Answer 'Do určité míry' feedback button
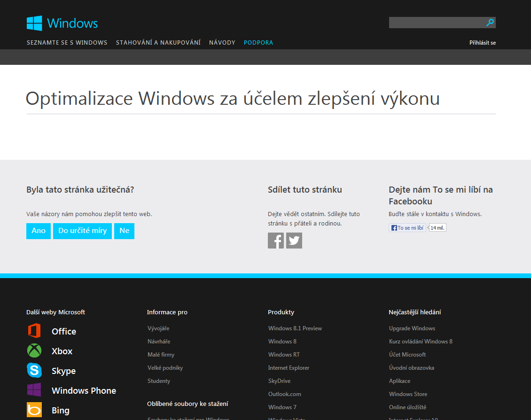Image resolution: width=531 pixels, height=420 pixels. click(82, 231)
